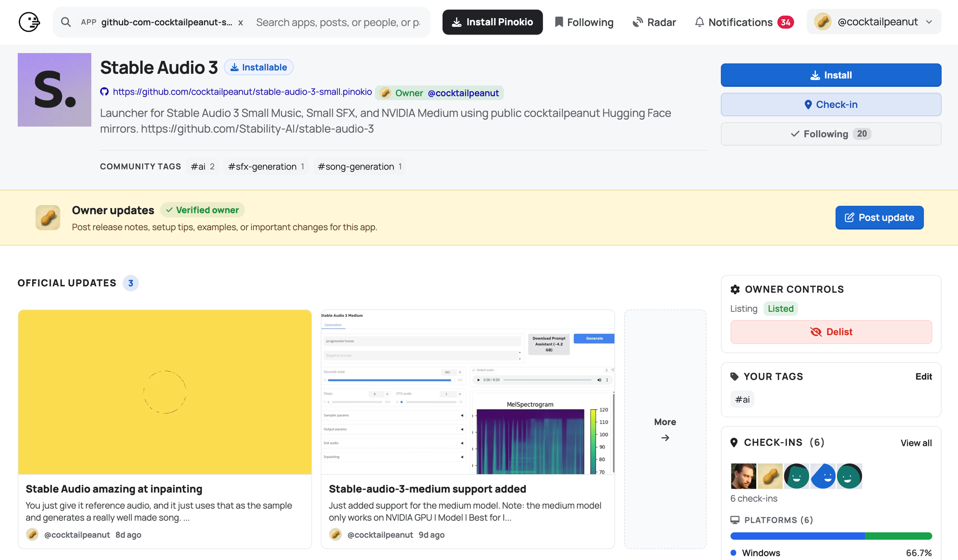Screen dimensions: 958x560
Task: Toggle the Following 20 button
Action: click(831, 134)
